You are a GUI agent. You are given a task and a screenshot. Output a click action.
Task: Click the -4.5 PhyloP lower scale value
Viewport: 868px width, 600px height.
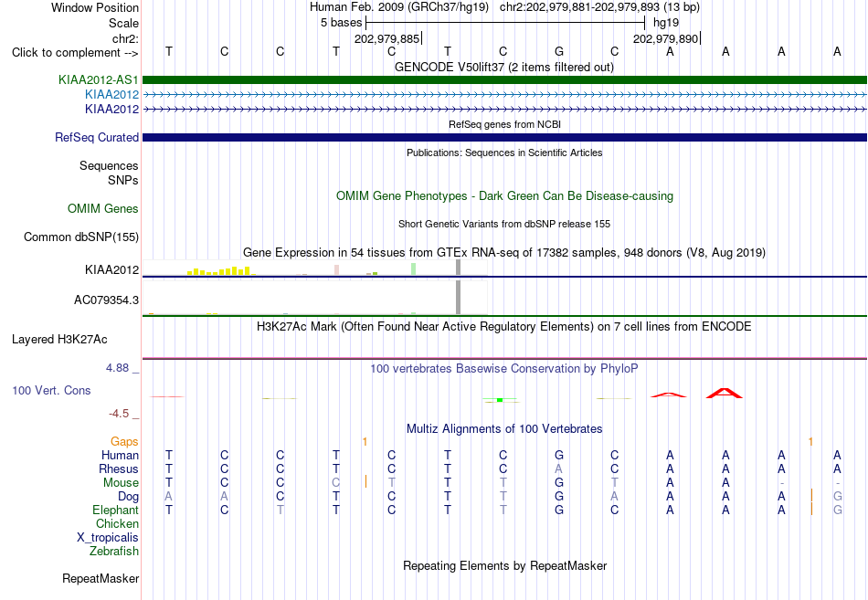click(119, 414)
